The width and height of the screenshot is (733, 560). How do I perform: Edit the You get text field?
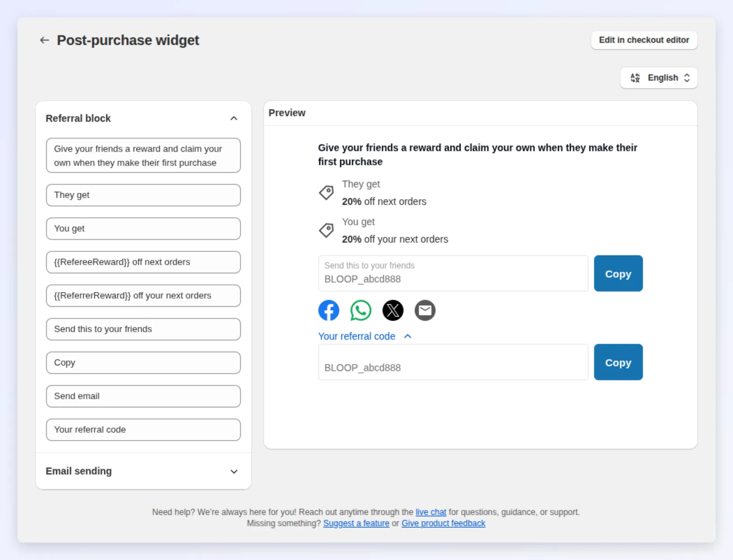[143, 229]
